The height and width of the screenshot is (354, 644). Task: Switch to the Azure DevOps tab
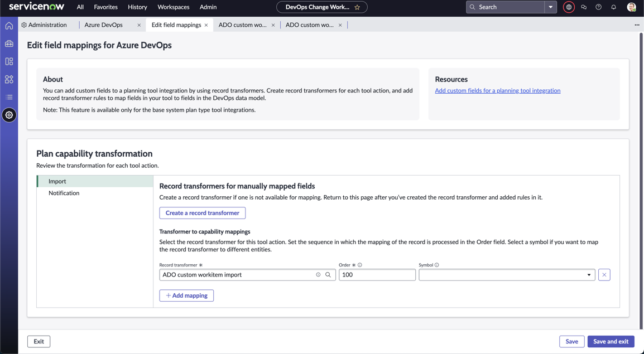coord(103,25)
